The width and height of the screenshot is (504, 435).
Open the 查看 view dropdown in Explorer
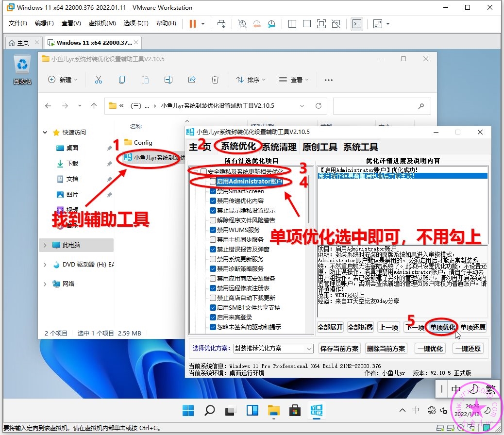294,80
